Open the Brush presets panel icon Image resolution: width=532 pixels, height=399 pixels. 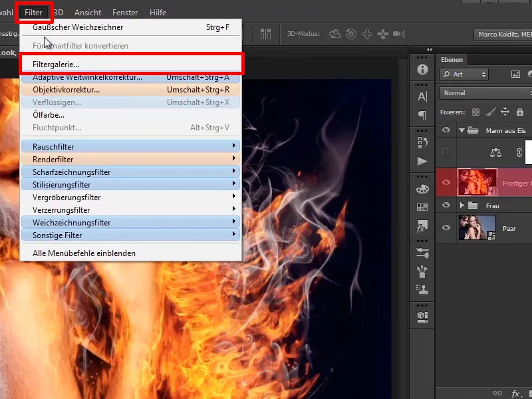click(x=422, y=271)
